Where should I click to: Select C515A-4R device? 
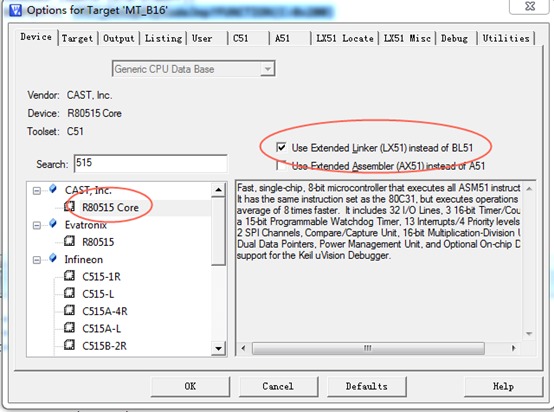(105, 311)
